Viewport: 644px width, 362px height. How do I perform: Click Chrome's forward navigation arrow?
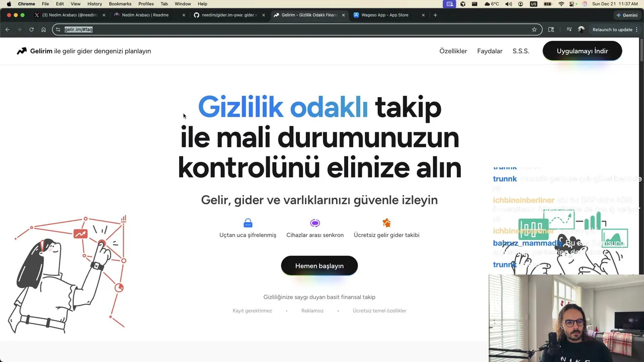pyautogui.click(x=19, y=30)
